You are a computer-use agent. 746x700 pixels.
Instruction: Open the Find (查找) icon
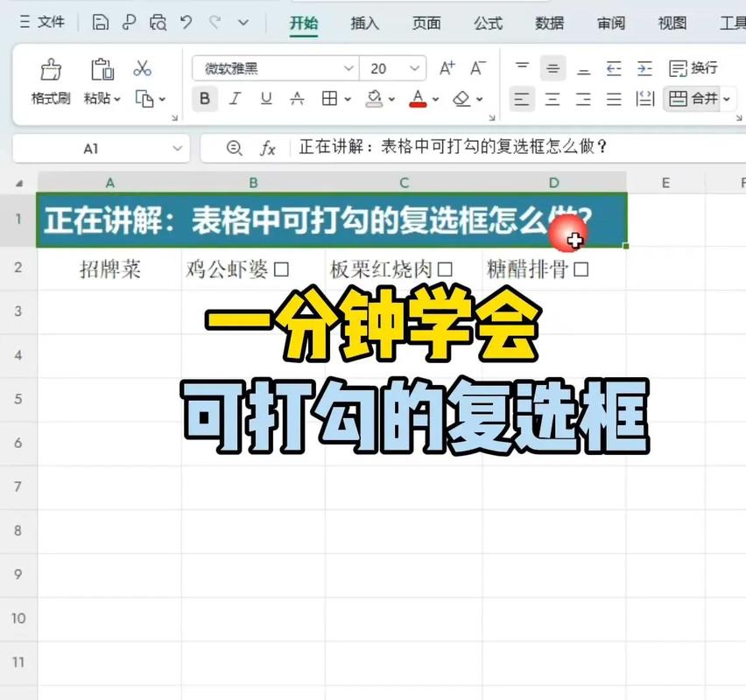coord(158,23)
